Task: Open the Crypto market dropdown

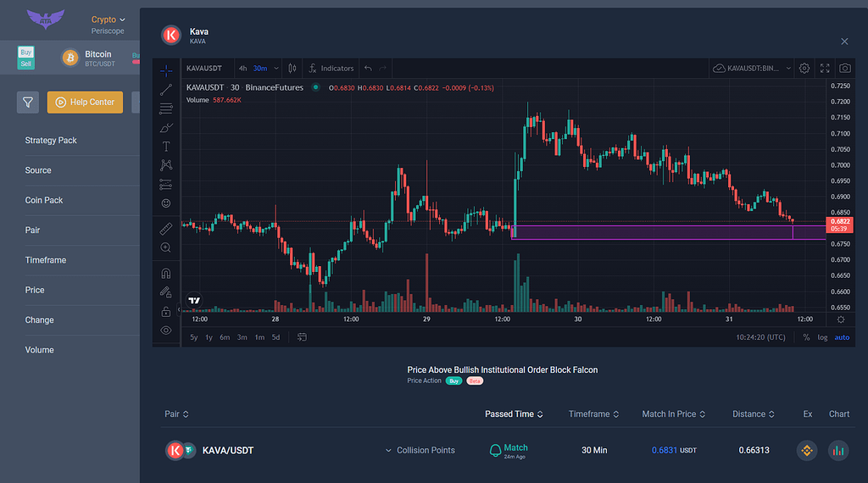Action: click(x=108, y=19)
